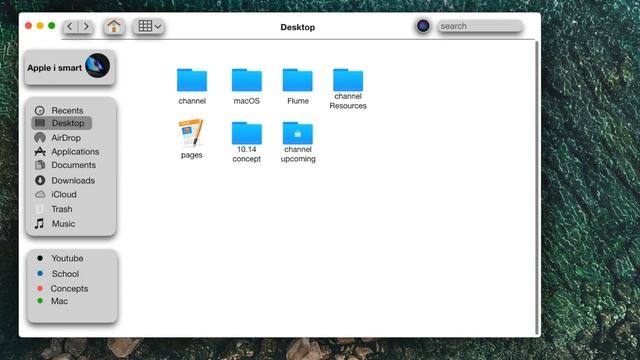The image size is (640, 360).
Task: Click the iCloud cloud icon
Action: pos(40,195)
